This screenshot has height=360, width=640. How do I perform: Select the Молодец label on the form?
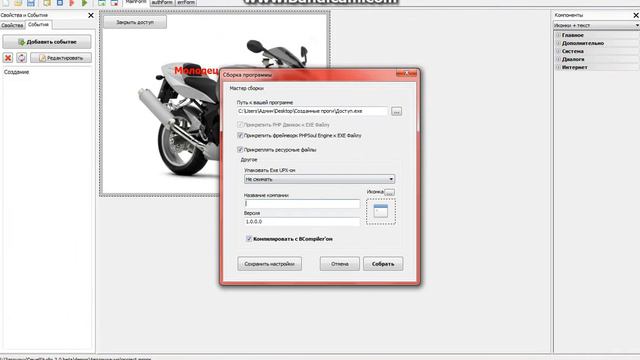[197, 71]
